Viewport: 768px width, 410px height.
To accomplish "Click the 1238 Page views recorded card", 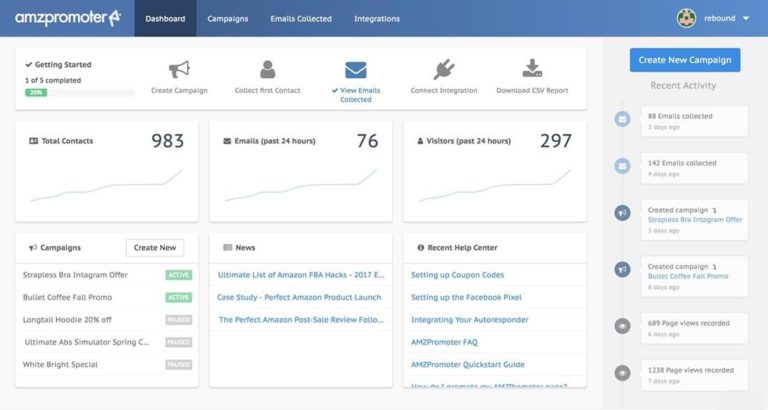I will click(694, 375).
